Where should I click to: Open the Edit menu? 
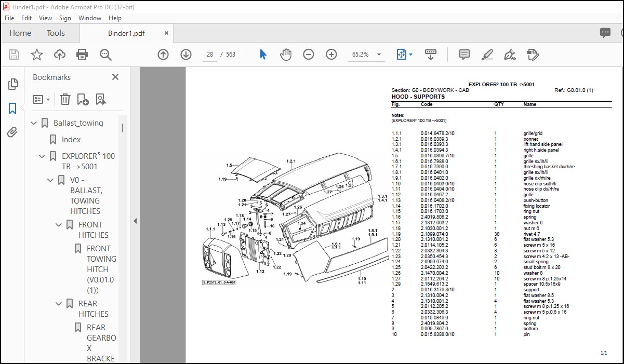pyautogui.click(x=26, y=18)
